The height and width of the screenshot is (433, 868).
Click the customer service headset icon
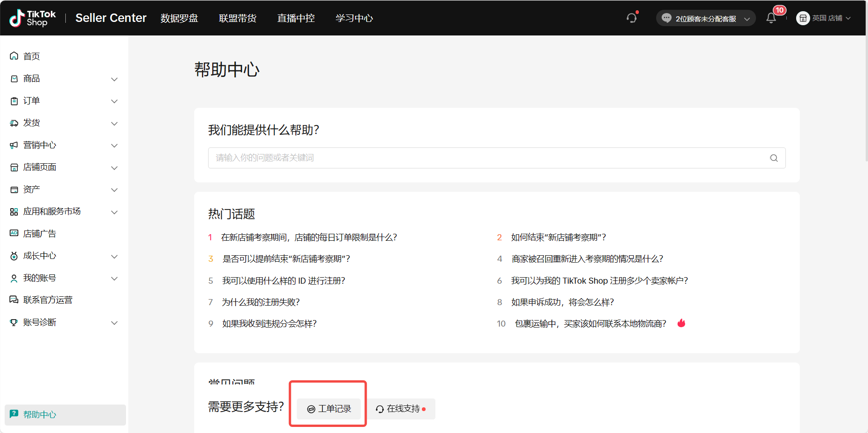click(631, 18)
